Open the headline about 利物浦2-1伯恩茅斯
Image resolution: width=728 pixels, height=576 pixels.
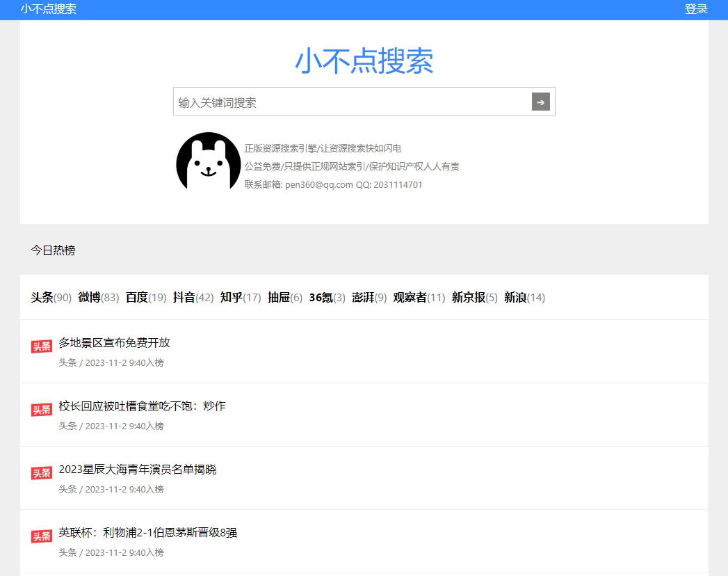coord(147,532)
